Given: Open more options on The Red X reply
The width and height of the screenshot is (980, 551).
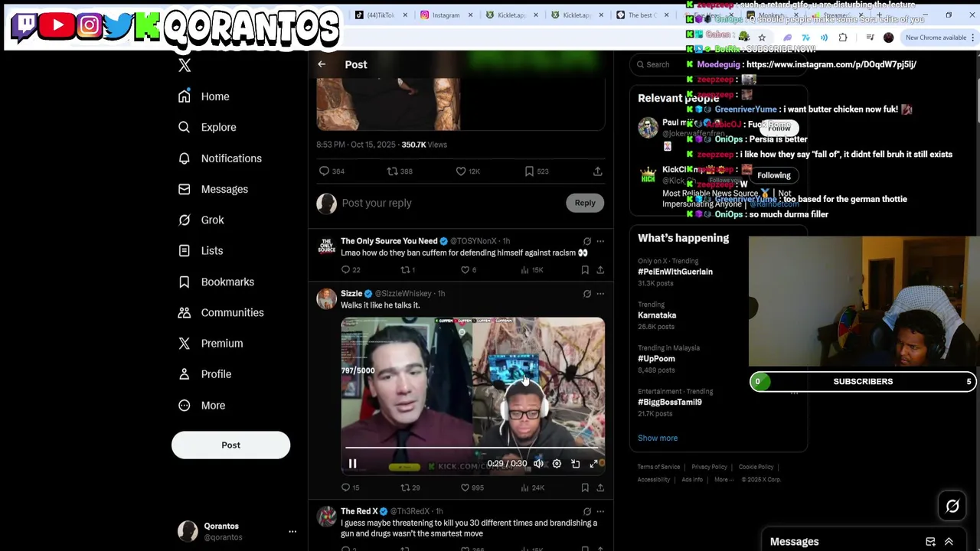Looking at the screenshot, I should [600, 511].
